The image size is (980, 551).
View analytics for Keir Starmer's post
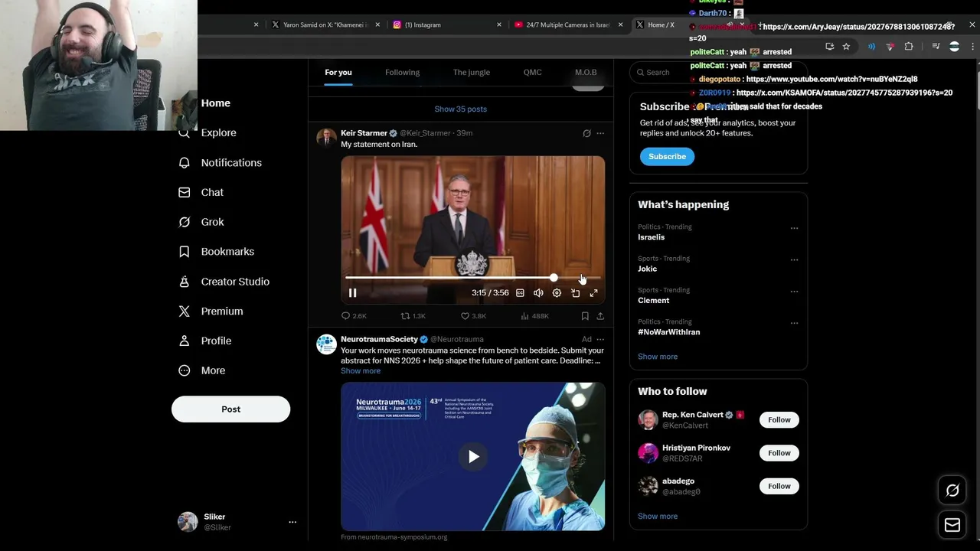click(x=534, y=316)
